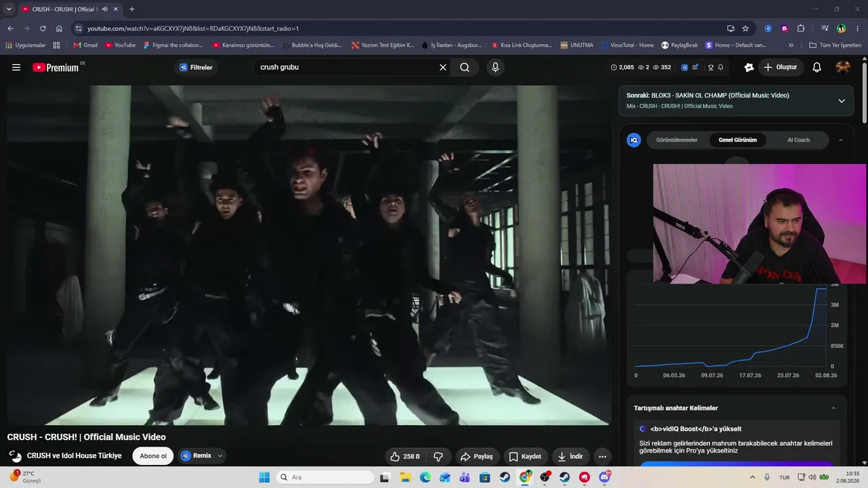Screen dimensions: 868x488
Task: Go back to the previous page
Action: click(x=10, y=28)
